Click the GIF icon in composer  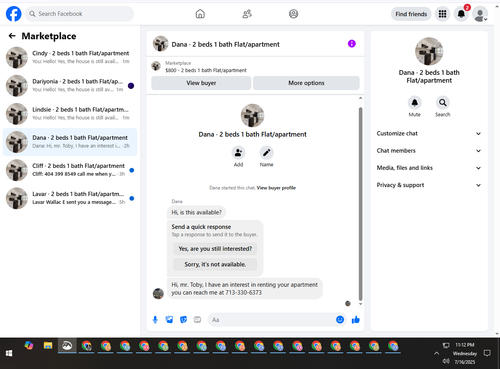click(197, 320)
